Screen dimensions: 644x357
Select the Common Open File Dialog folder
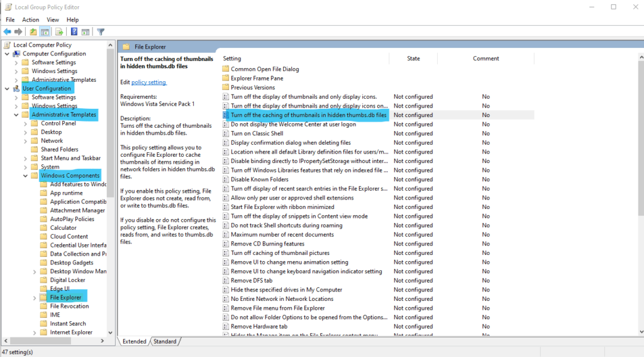pyautogui.click(x=264, y=69)
